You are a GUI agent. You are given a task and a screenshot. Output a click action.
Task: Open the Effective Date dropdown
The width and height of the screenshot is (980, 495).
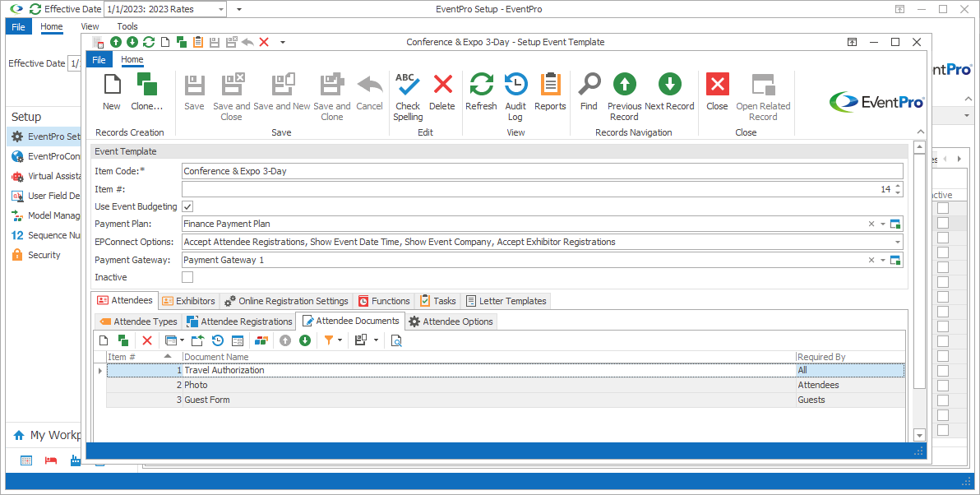click(221, 9)
